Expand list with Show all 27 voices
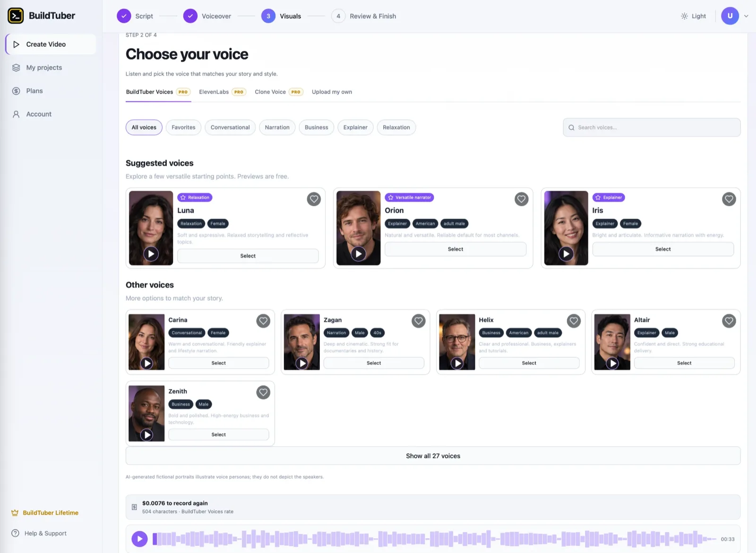Screen dimensions: 756x553 pos(433,456)
